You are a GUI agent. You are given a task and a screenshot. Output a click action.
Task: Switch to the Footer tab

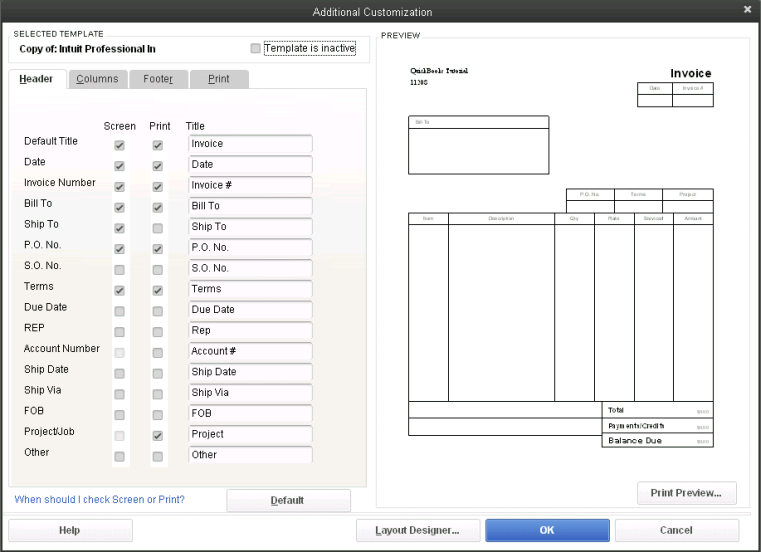[158, 79]
